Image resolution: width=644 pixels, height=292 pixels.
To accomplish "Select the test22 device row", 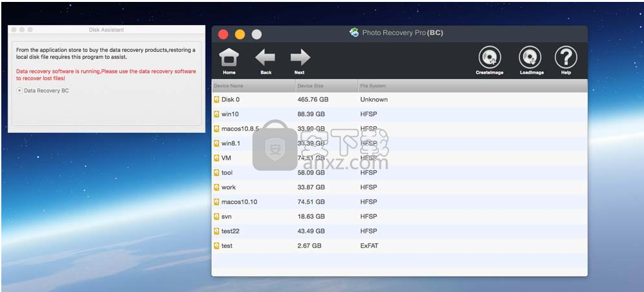I will [399, 231].
